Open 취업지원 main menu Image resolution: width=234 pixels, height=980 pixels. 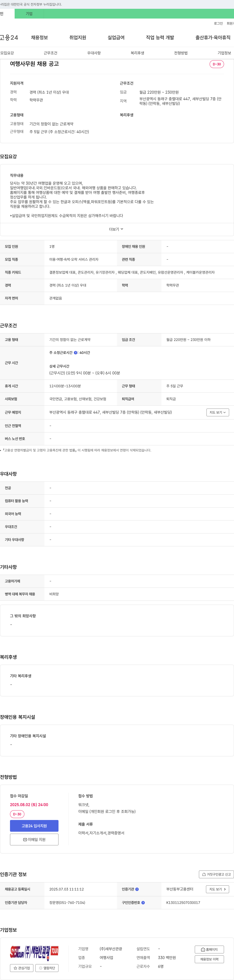tap(78, 38)
